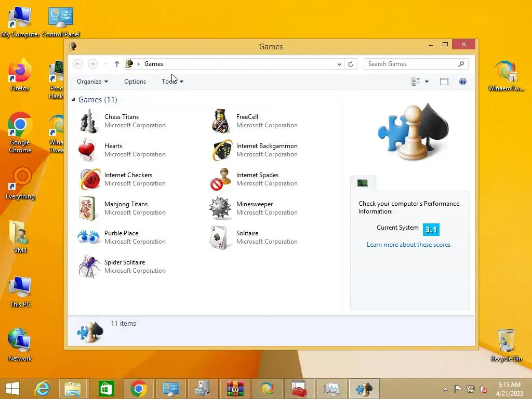Screen dimensions: 532x399
Task: Click the search magnifier icon
Action: [461, 64]
